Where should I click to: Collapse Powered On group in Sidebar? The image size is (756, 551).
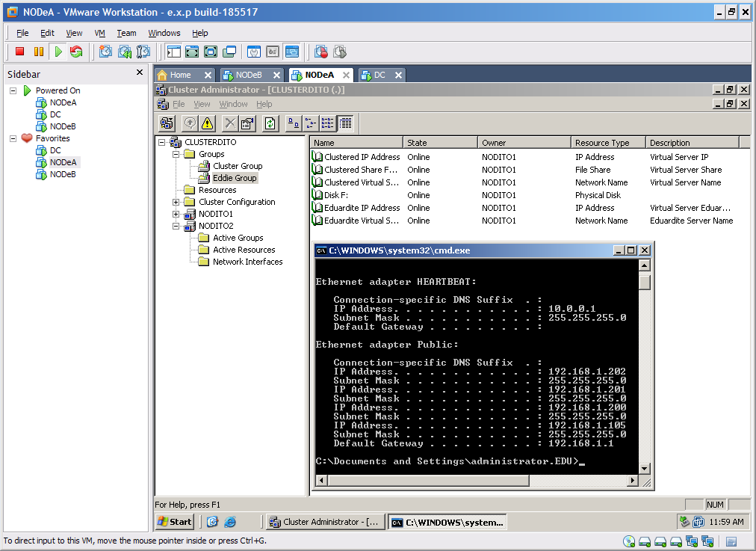coord(13,90)
